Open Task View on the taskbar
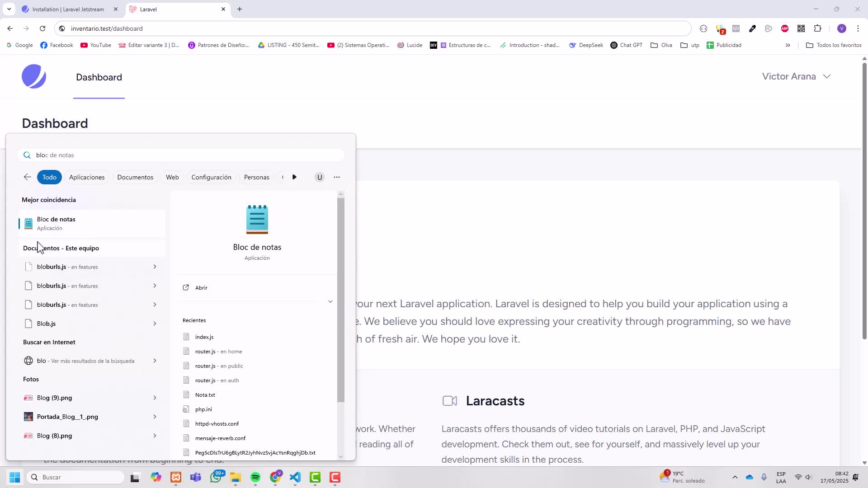 pos(135,478)
